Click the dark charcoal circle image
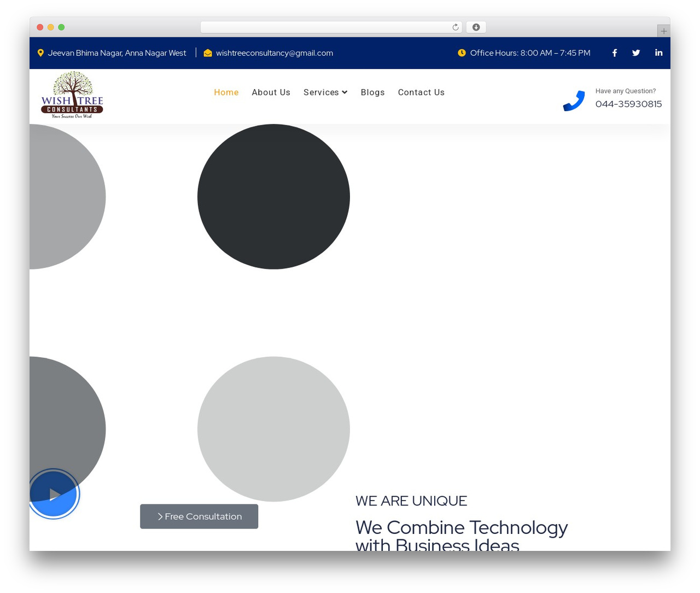The image size is (700, 593). pos(273,197)
